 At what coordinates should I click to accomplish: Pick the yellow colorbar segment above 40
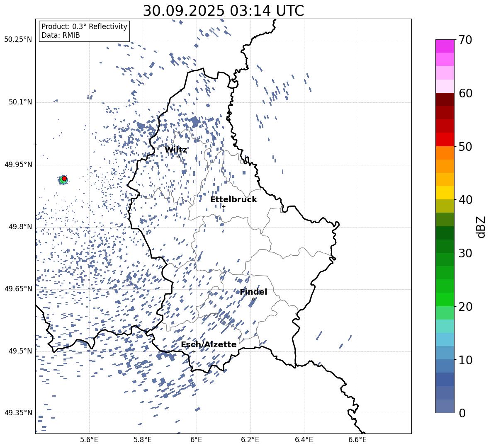click(x=445, y=193)
